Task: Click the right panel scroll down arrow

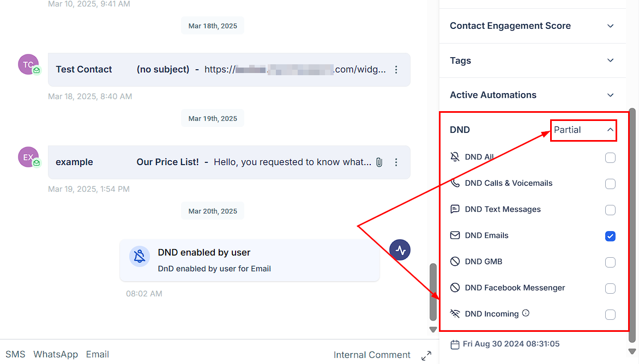Action: click(x=632, y=351)
